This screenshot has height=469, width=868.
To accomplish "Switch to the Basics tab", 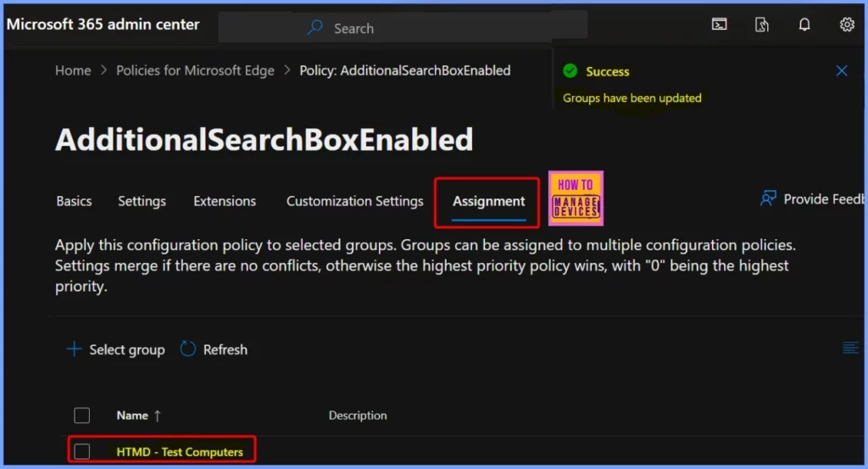I will point(75,201).
